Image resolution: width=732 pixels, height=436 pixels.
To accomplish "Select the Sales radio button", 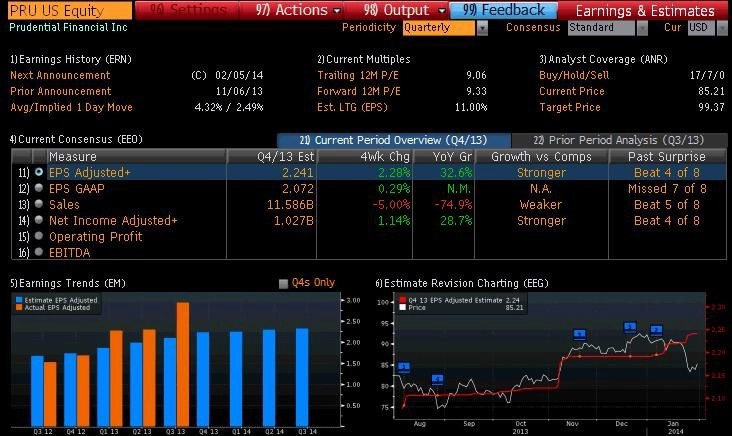I will point(39,204).
